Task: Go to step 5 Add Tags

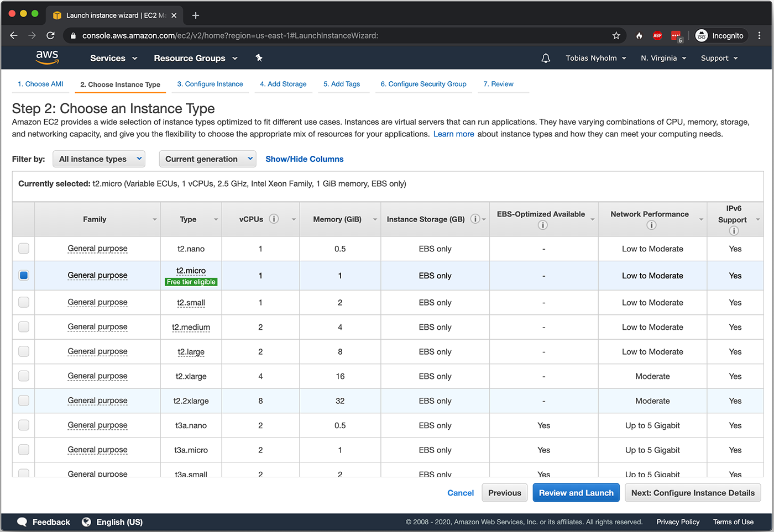Action: click(342, 84)
